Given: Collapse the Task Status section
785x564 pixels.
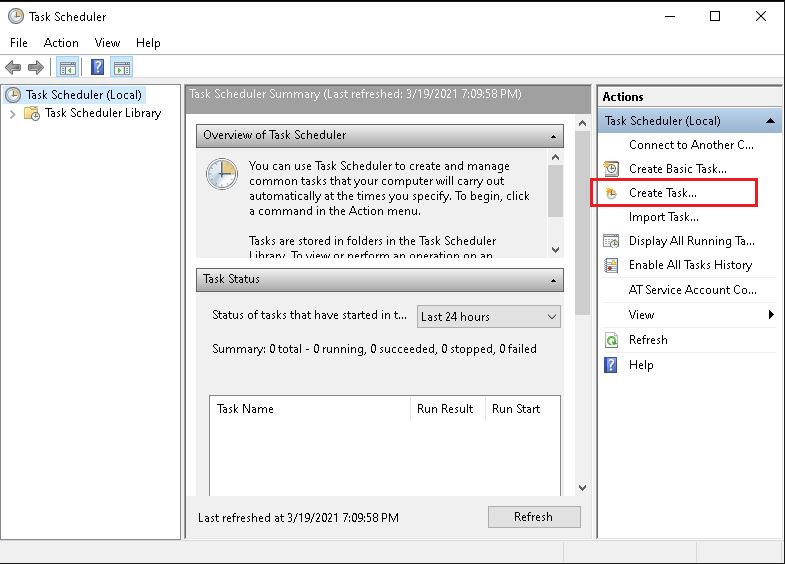Looking at the screenshot, I should coord(553,280).
